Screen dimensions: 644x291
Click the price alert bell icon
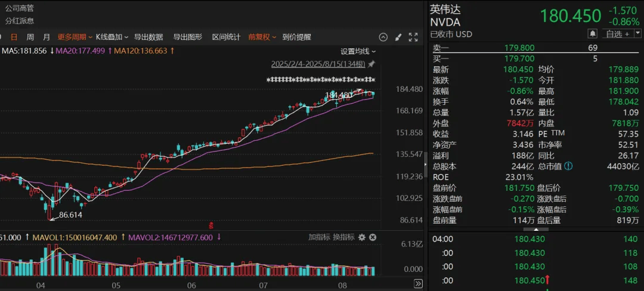click(x=592, y=34)
